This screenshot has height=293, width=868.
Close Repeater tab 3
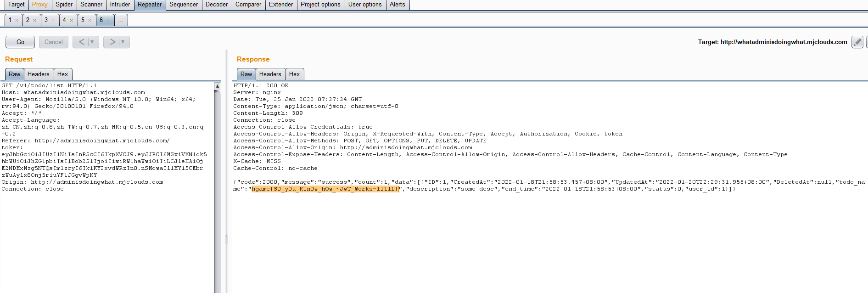[x=53, y=20]
